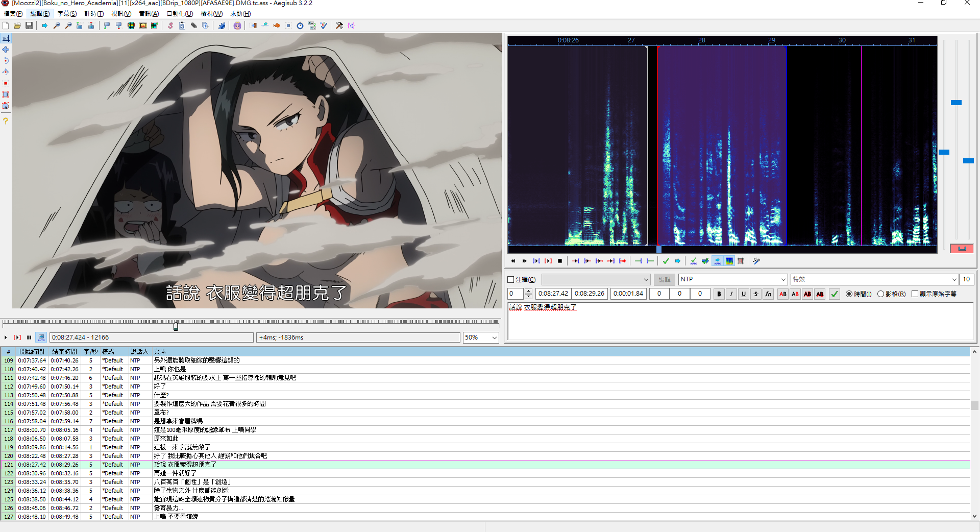The image size is (980, 532).
Task: Go to previous line in audio toolbar
Action: [513, 261]
